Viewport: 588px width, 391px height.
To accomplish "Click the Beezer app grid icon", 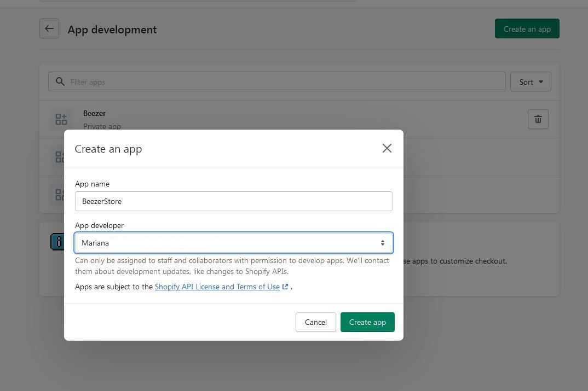I will 61,119.
